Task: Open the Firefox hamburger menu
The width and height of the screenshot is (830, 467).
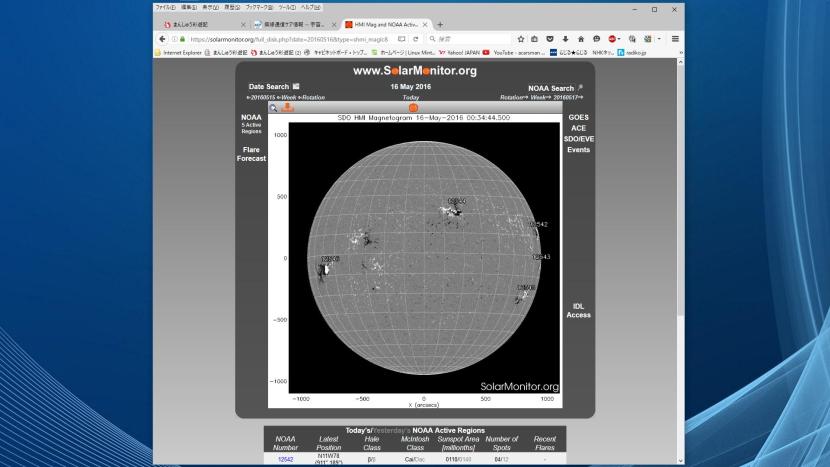Action: click(675, 39)
